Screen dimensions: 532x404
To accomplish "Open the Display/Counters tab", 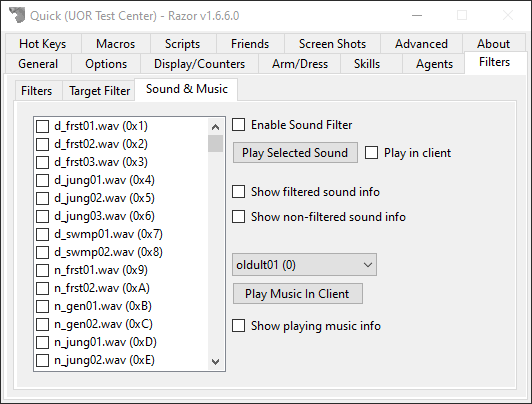I will tap(200, 64).
